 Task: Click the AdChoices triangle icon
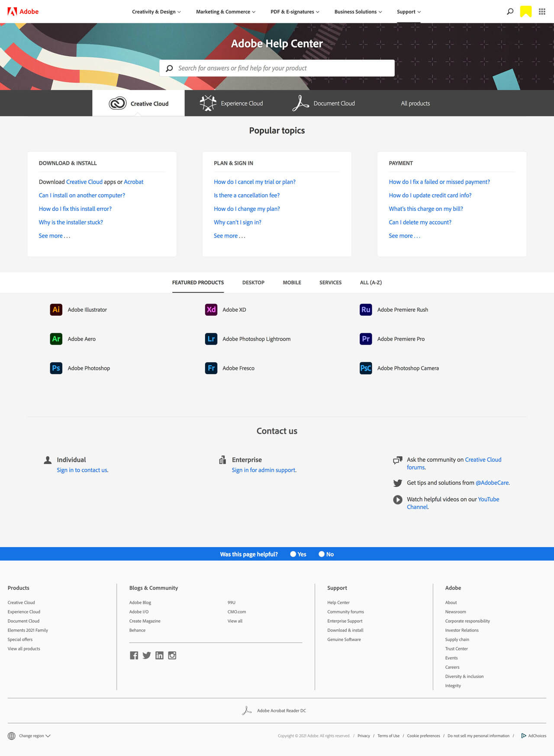click(x=524, y=736)
